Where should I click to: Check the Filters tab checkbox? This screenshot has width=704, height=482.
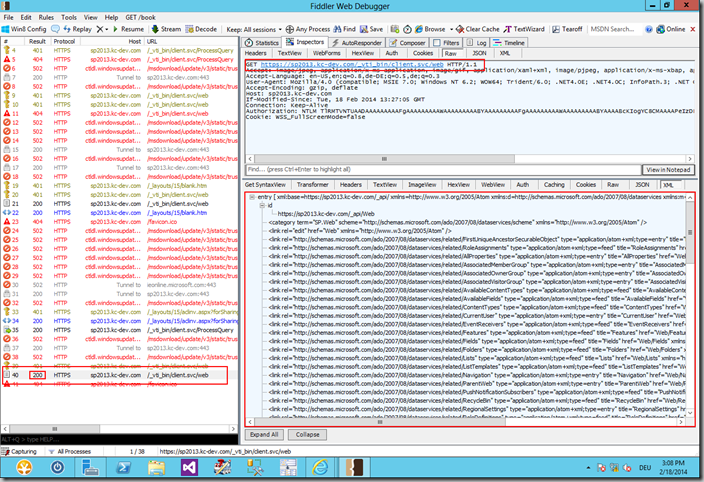pyautogui.click(x=436, y=43)
